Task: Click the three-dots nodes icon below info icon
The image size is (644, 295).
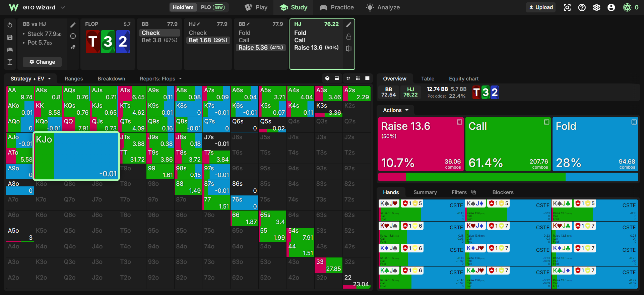Action: click(x=73, y=47)
